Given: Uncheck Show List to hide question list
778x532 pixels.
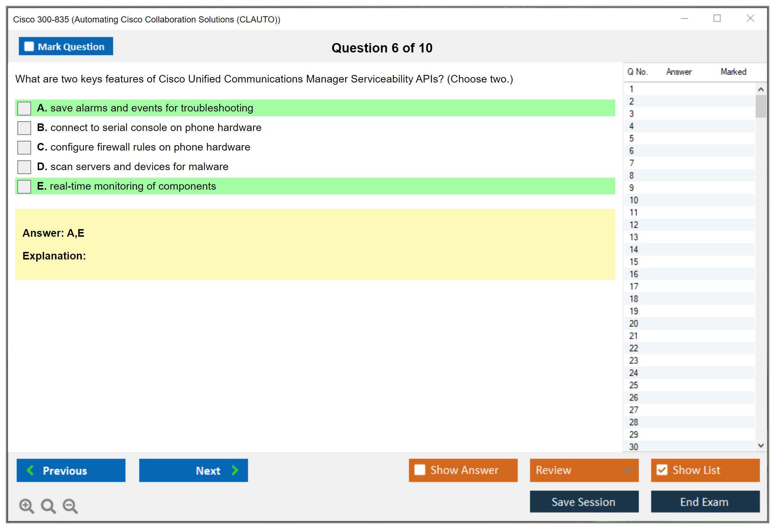Looking at the screenshot, I should (x=662, y=470).
